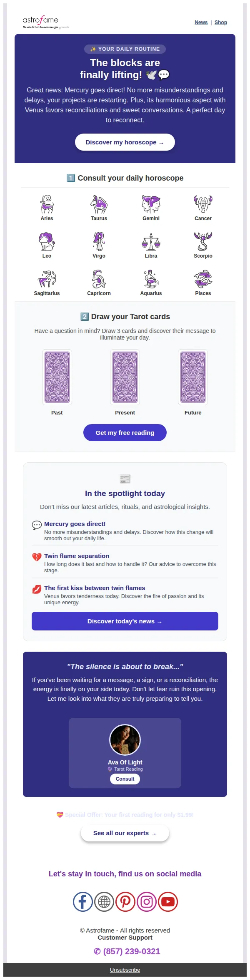Open Twin flame separation article
The width and height of the screenshot is (250, 980).
click(77, 556)
